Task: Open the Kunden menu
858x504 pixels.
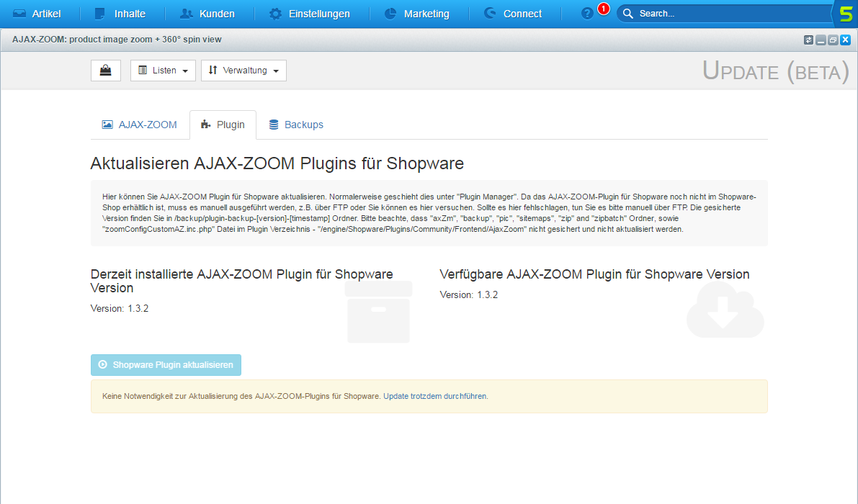Action: 208,14
